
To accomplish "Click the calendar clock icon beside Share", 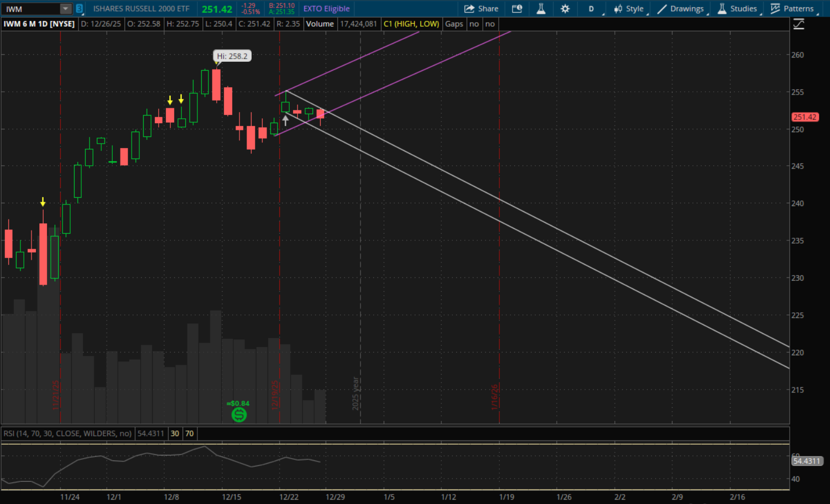I will click(x=517, y=9).
